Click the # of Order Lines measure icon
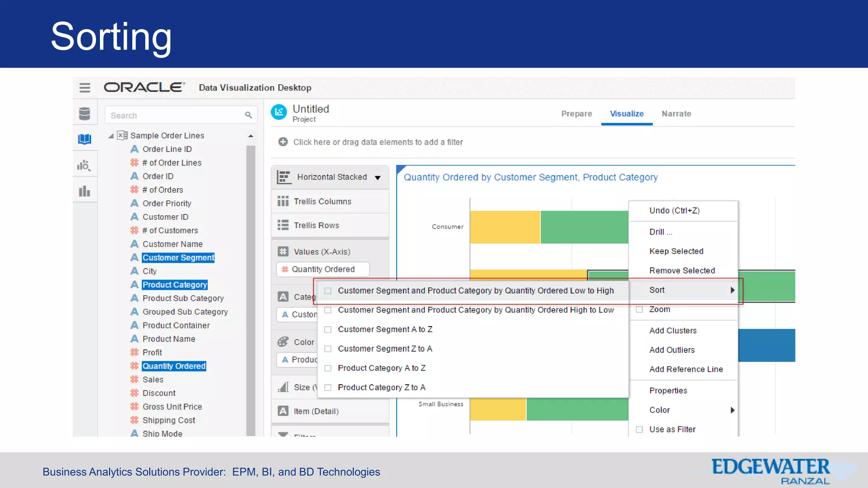 [x=134, y=163]
